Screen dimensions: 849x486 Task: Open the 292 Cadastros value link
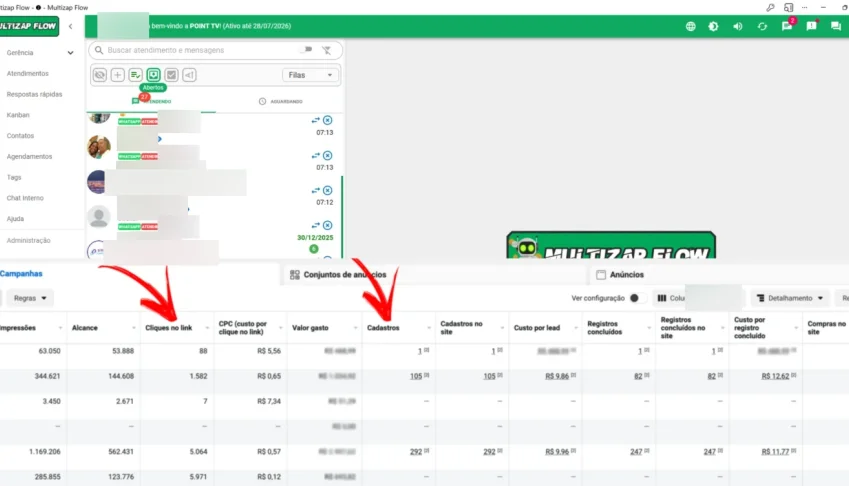pyautogui.click(x=416, y=451)
